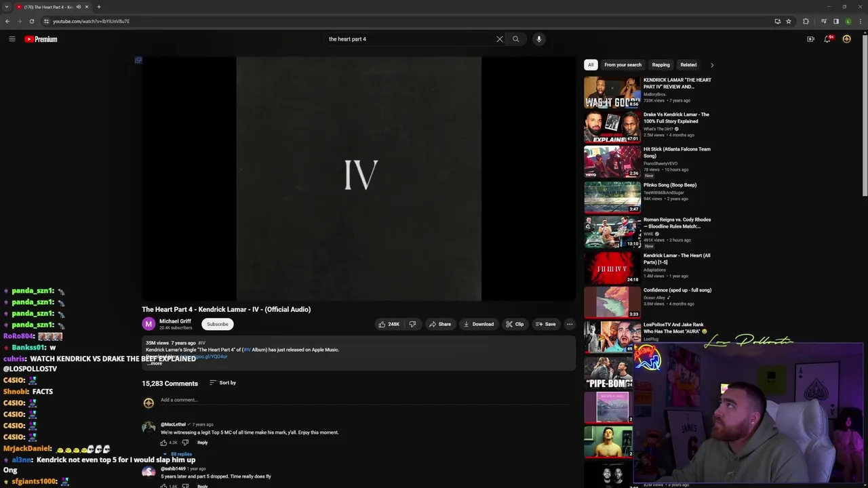Reply to the @MacLethal comment
Screen dimensions: 868x488
(202, 443)
